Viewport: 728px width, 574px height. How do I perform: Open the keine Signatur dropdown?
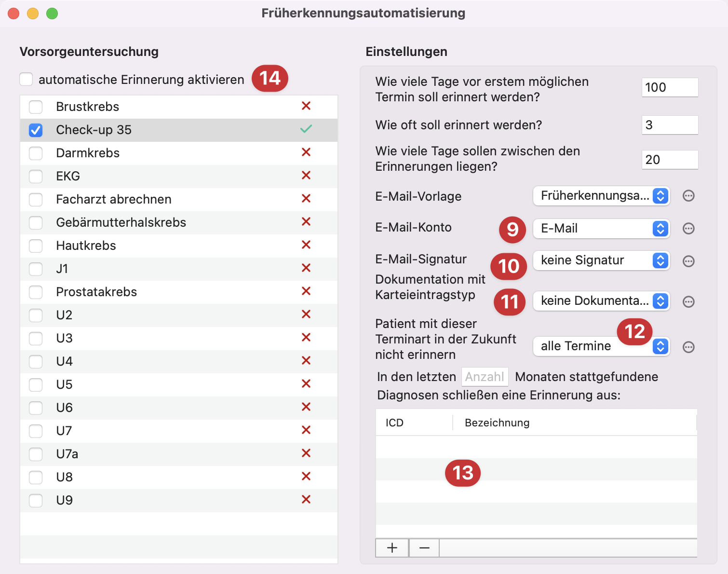(601, 260)
